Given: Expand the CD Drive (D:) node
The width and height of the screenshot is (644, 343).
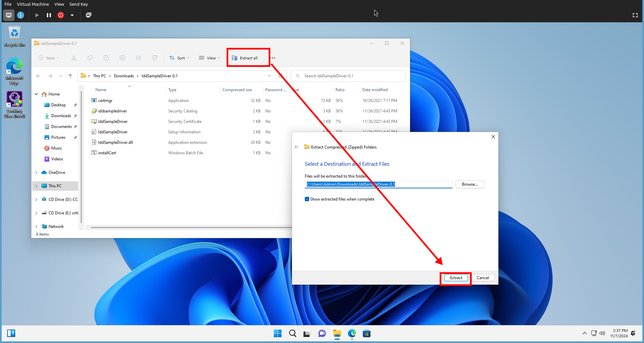Looking at the screenshot, I should (36, 200).
